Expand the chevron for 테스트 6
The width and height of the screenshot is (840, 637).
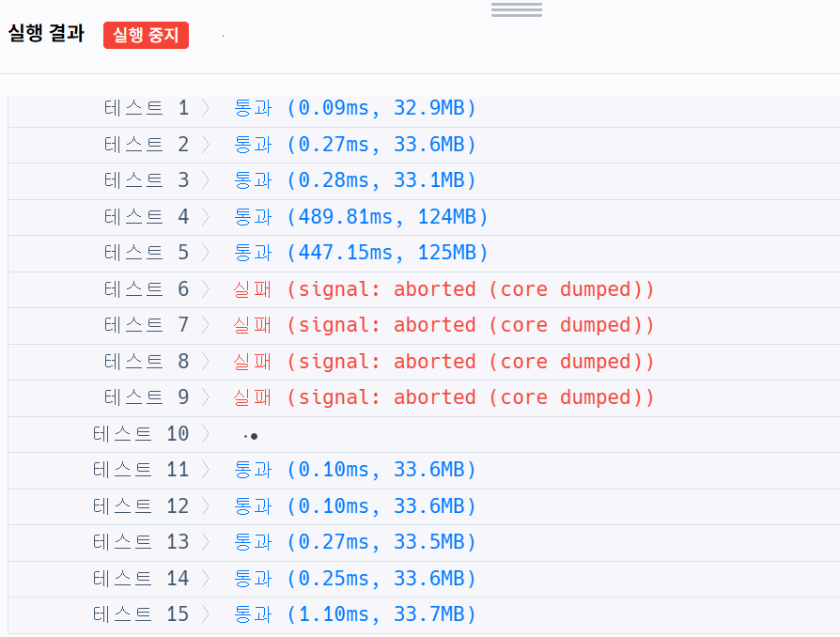click(206, 289)
